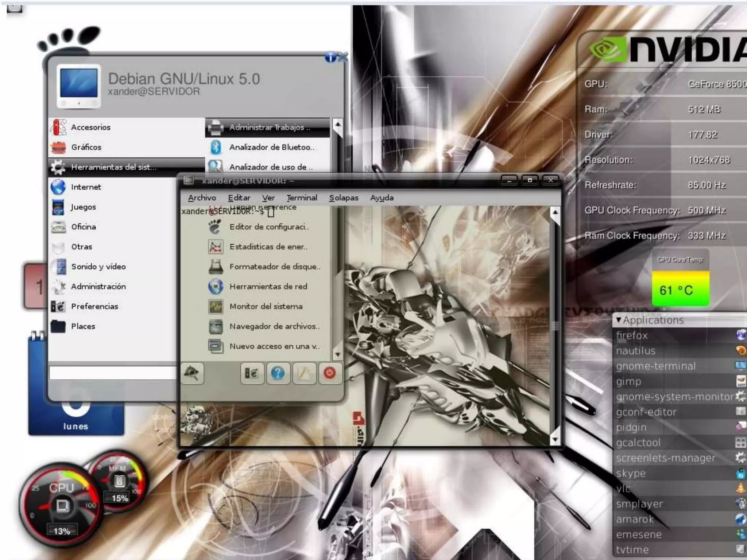The width and height of the screenshot is (747, 560).
Task: Click the blue info icon on menu
Action: coord(330,57)
